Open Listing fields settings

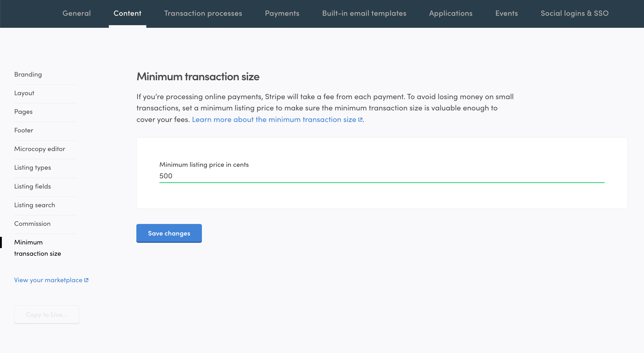tap(33, 186)
